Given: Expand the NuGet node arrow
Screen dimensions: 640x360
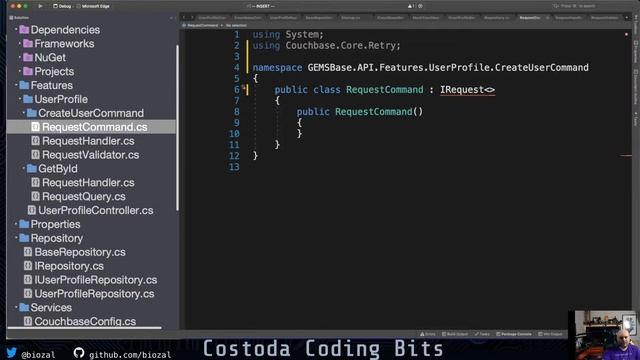Looking at the screenshot, I should (x=20, y=57).
